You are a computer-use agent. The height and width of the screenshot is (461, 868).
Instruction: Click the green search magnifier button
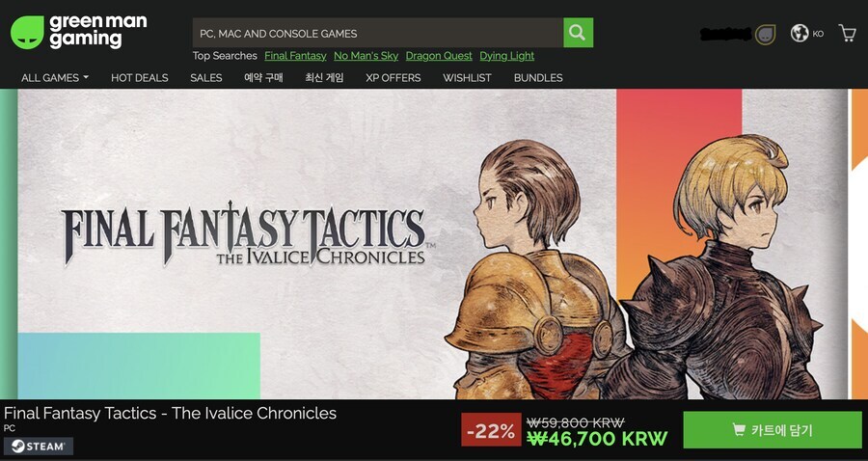(578, 33)
